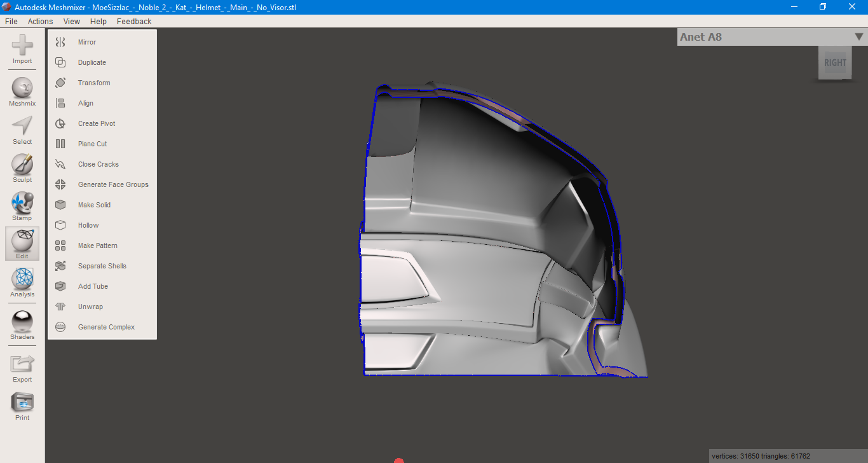The image size is (868, 463).
Task: Click the Plane Cut icon
Action: [x=60, y=144]
